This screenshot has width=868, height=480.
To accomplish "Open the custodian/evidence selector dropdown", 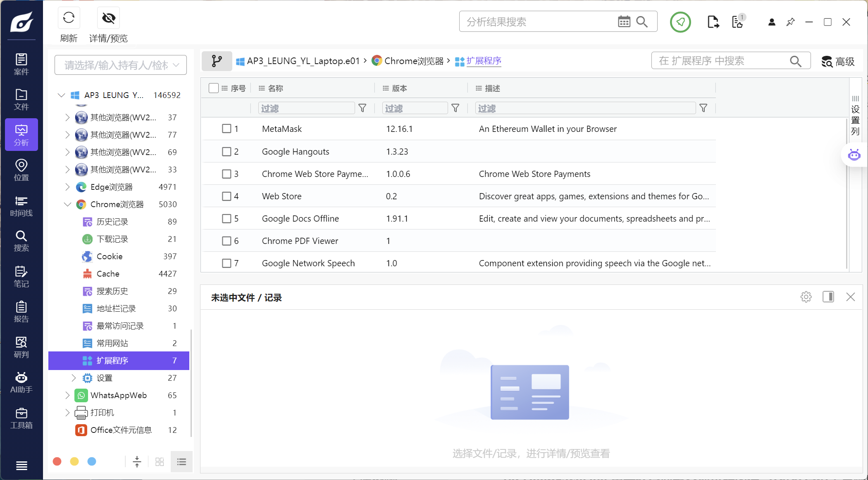I will coord(120,65).
